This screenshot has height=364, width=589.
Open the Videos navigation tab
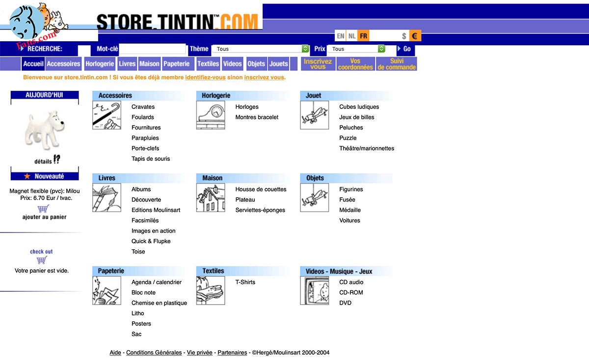(x=233, y=64)
